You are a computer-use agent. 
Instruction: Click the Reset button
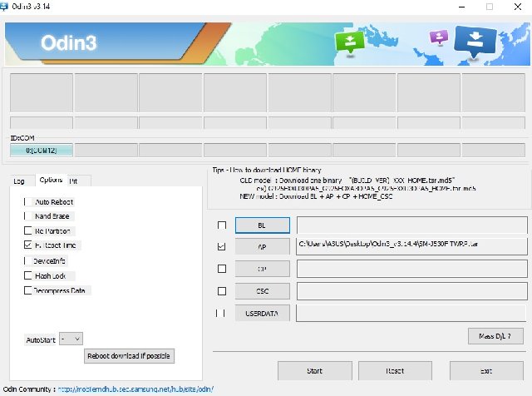[x=395, y=371]
